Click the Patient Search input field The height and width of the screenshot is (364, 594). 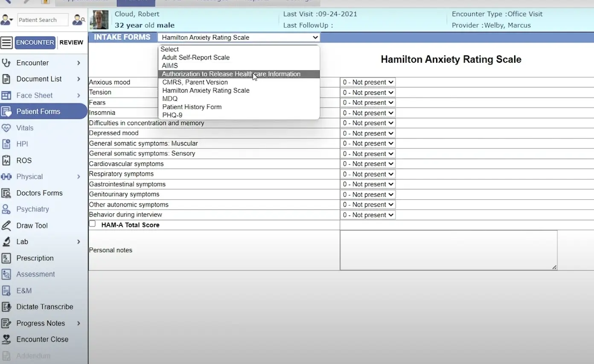pos(42,20)
